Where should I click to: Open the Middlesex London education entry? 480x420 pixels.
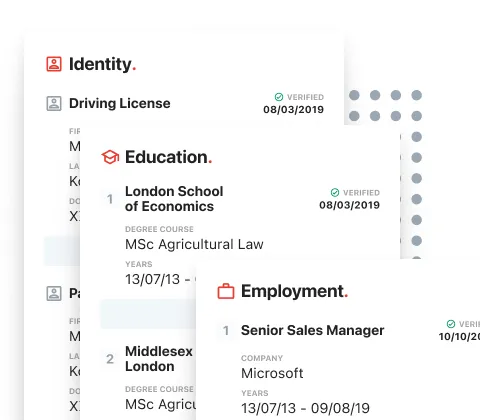[x=159, y=359]
